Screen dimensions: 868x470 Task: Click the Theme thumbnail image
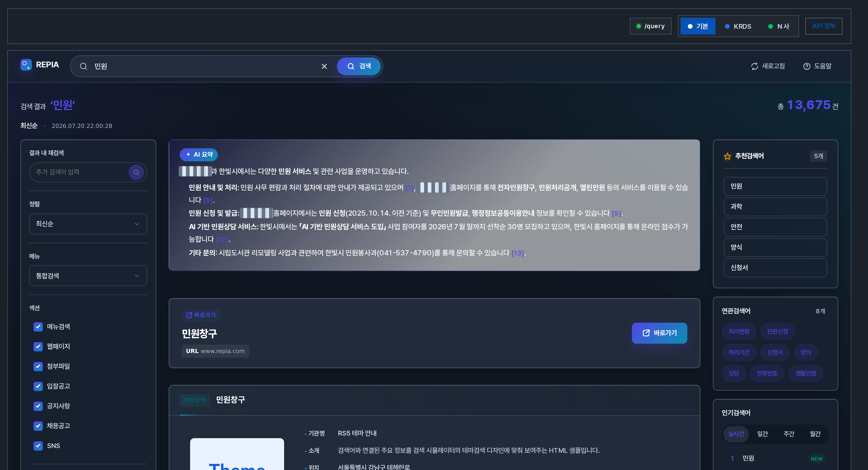(237, 454)
